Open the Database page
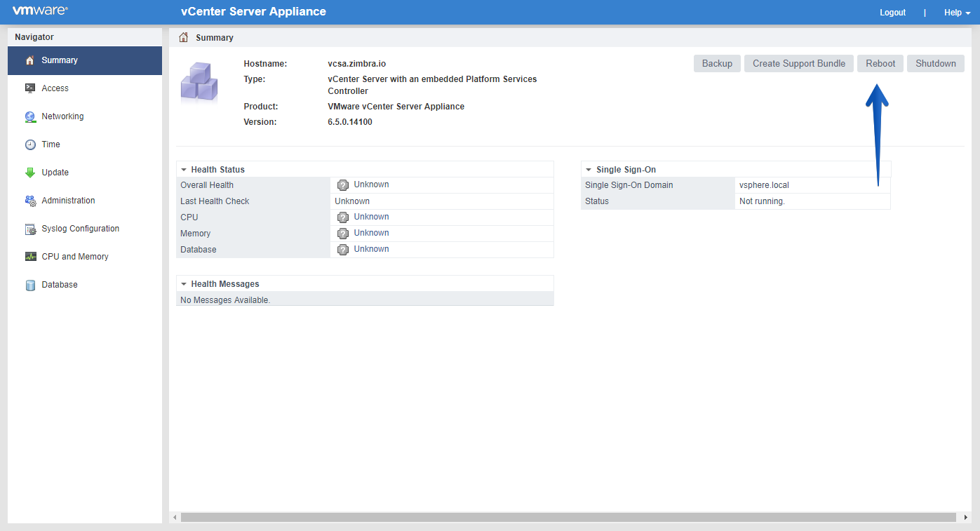This screenshot has width=980, height=531. [85, 285]
